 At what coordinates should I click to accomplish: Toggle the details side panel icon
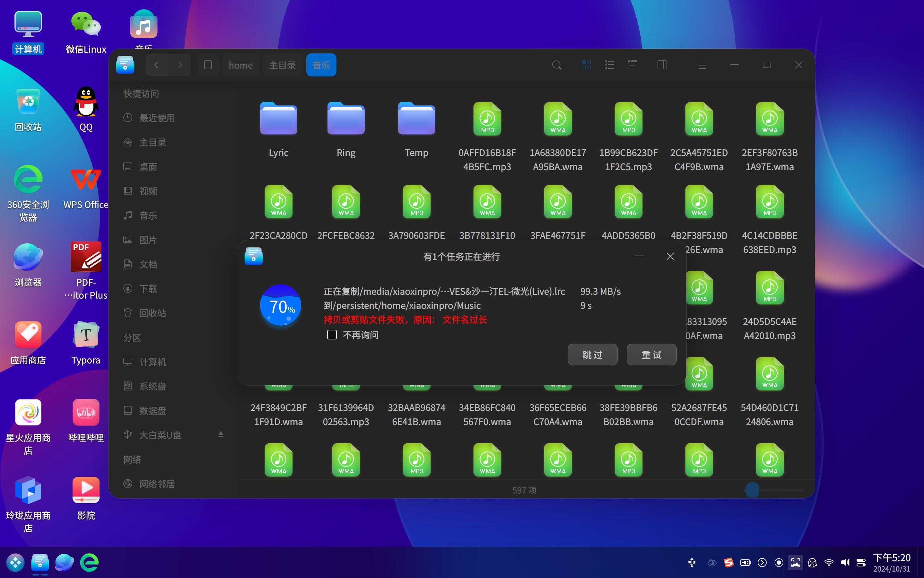tap(662, 65)
